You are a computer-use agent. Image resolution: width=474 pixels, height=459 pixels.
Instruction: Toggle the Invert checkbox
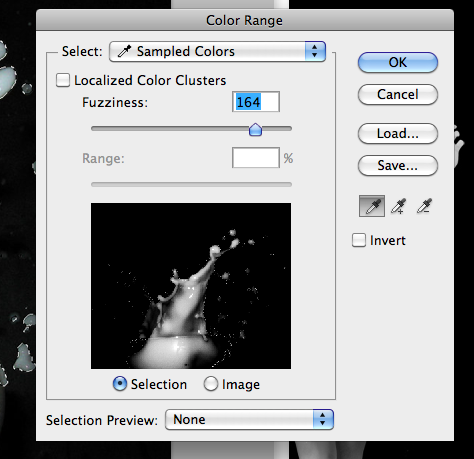pos(359,240)
